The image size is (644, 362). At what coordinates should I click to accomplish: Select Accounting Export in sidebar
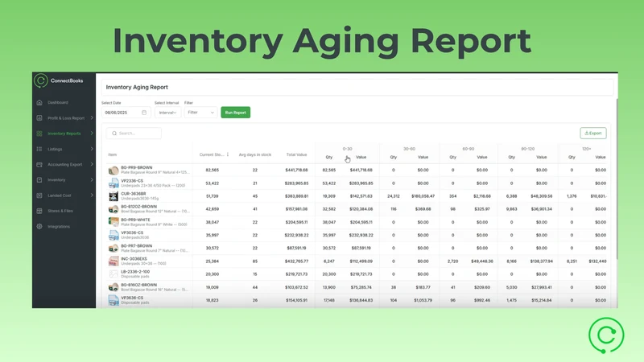(65, 165)
